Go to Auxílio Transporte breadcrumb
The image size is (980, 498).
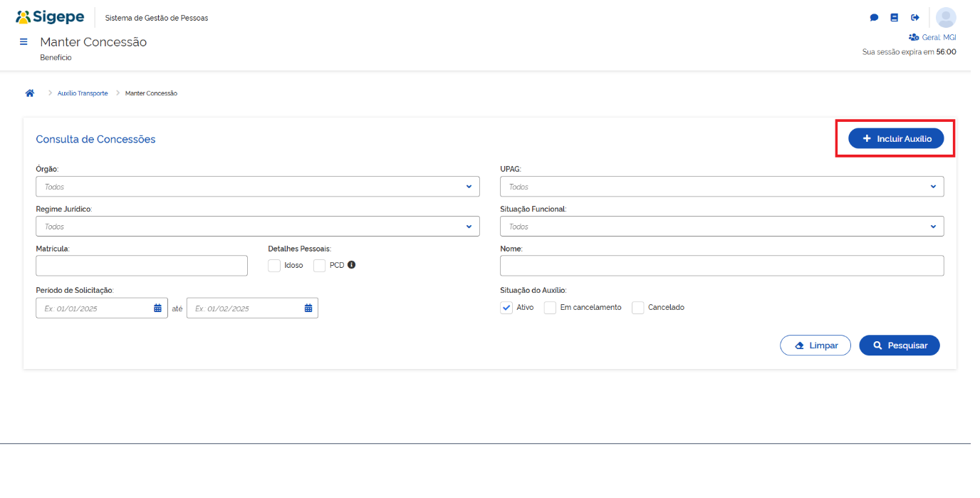83,93
